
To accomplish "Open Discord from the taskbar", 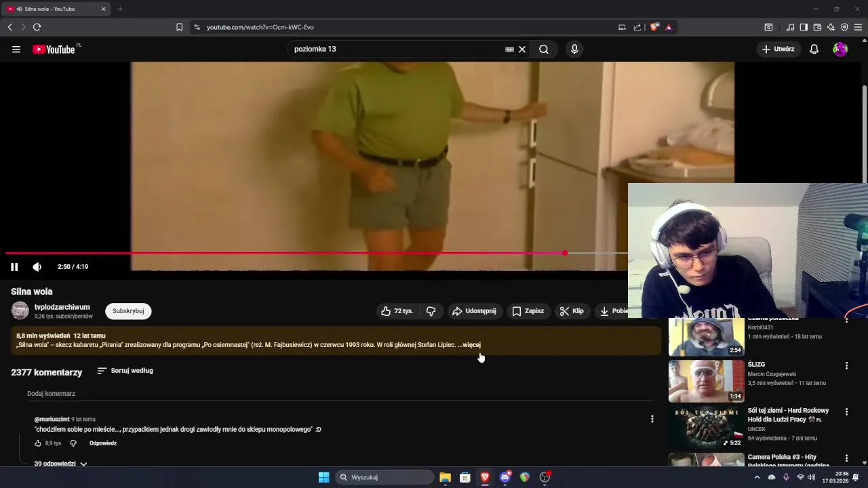I will click(505, 477).
